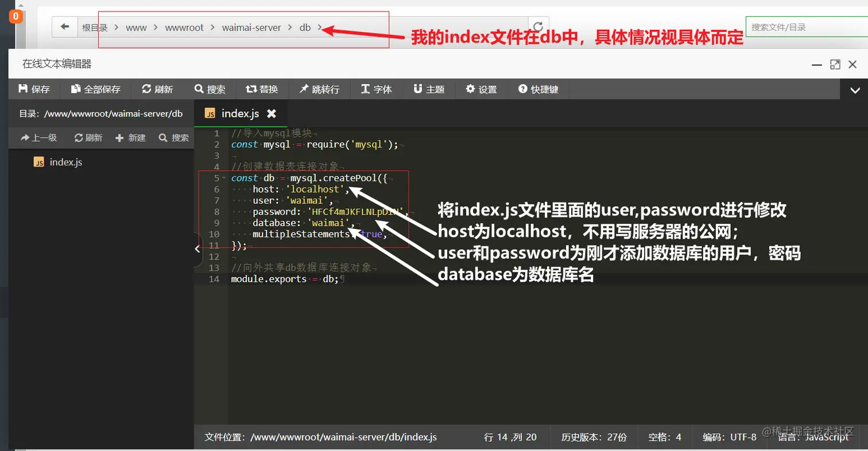
Task: Click the 'localhost' host value
Action: click(x=314, y=189)
